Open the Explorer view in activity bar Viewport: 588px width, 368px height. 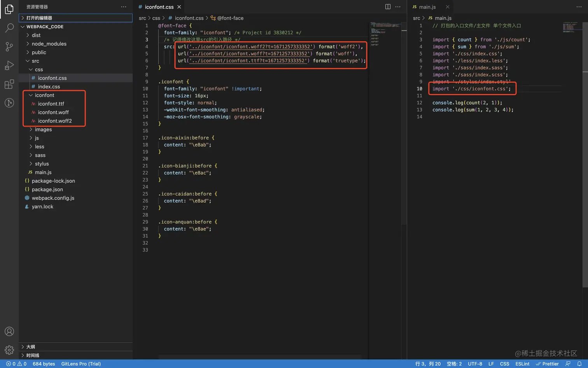(x=9, y=9)
